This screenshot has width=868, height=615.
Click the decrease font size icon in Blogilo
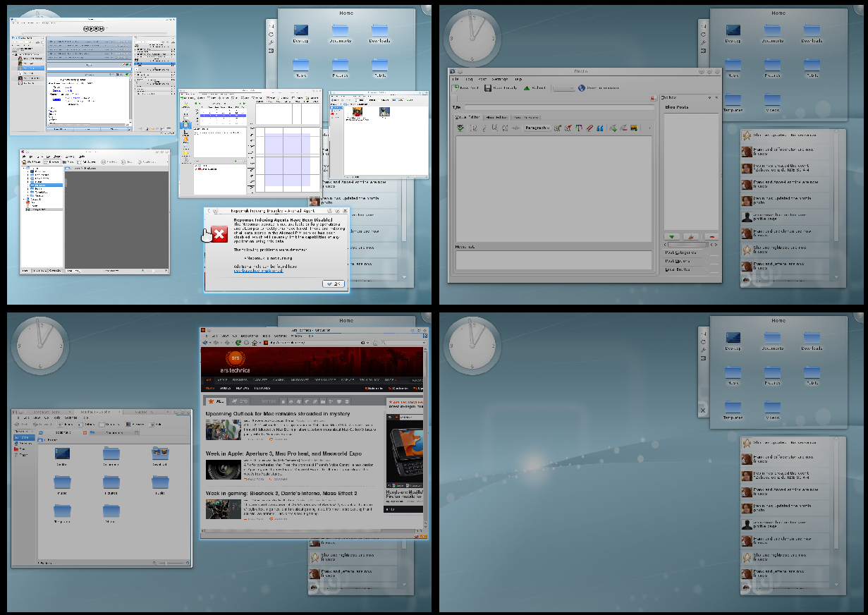click(568, 128)
